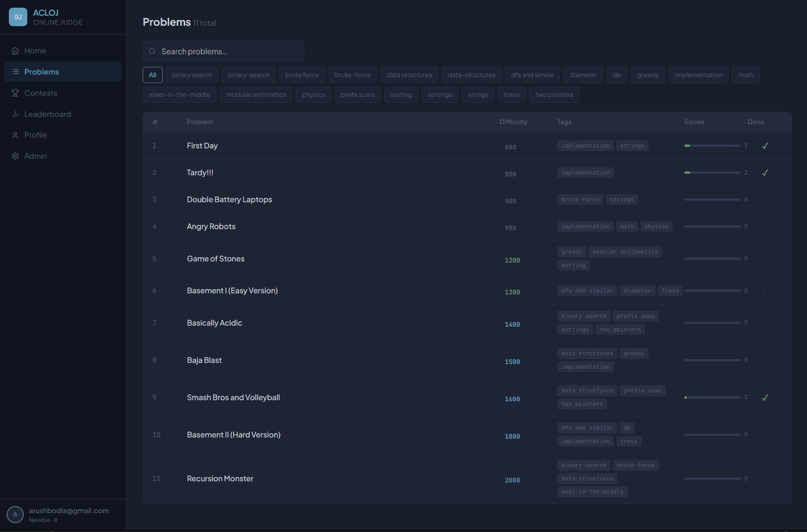Open the Angry Robots problem

tap(211, 226)
